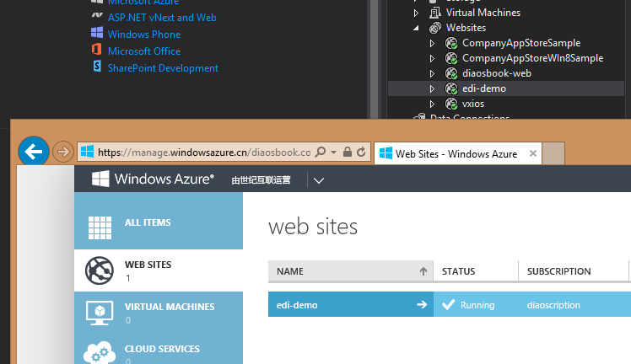This screenshot has width=631, height=364.
Task: Select vxios in the tree
Action: pyautogui.click(x=473, y=104)
